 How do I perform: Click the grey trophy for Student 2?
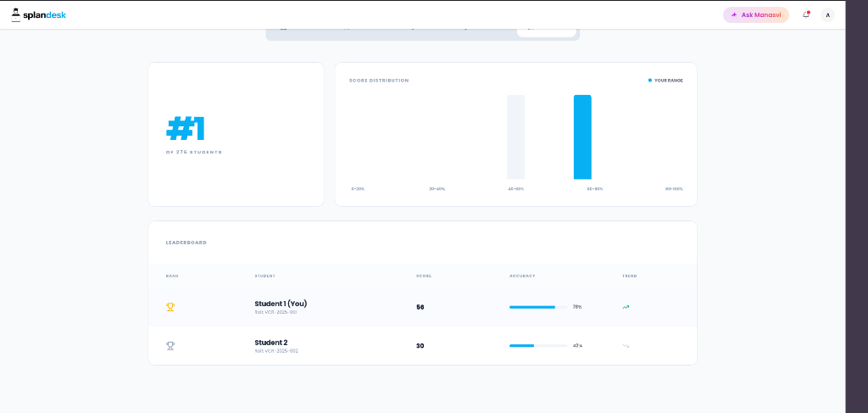pos(170,345)
